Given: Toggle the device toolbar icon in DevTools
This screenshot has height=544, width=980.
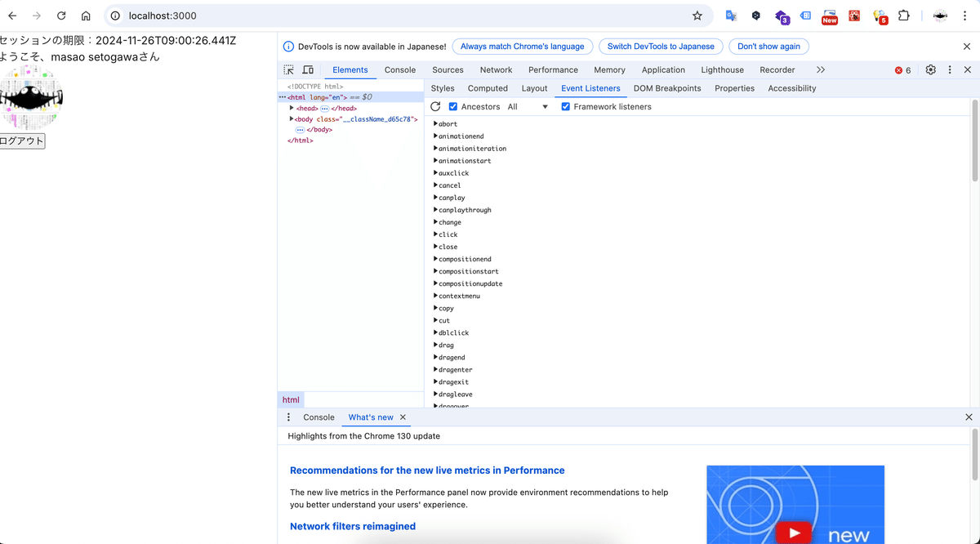Looking at the screenshot, I should 308,70.
